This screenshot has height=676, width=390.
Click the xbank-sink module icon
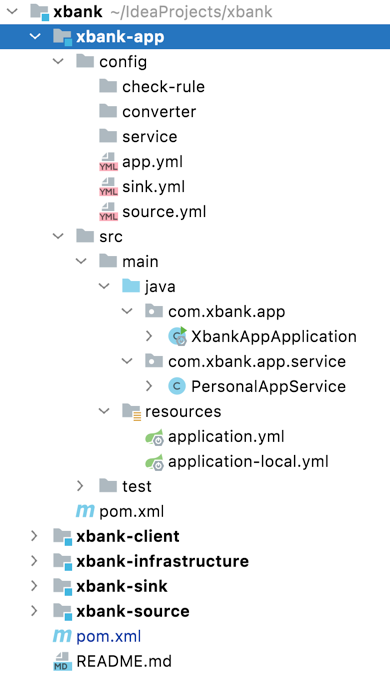click(x=62, y=586)
